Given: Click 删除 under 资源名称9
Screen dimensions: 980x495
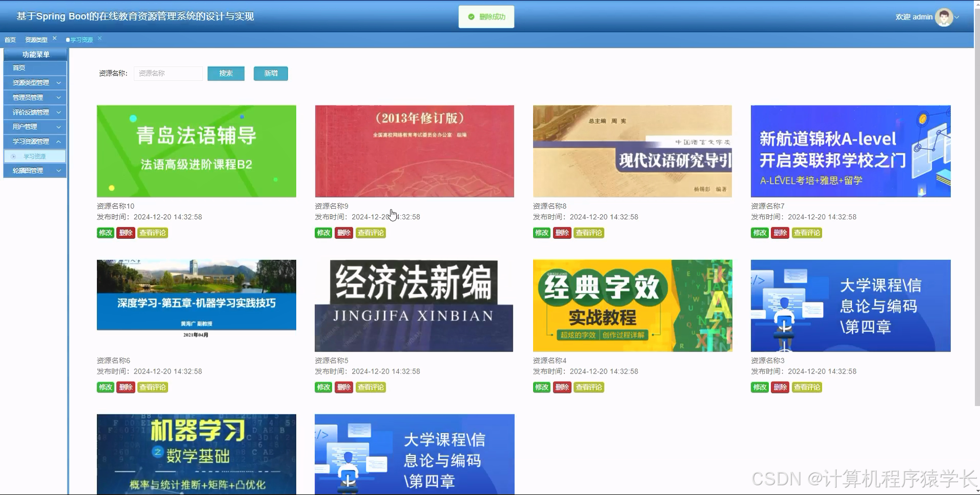Looking at the screenshot, I should (x=343, y=232).
